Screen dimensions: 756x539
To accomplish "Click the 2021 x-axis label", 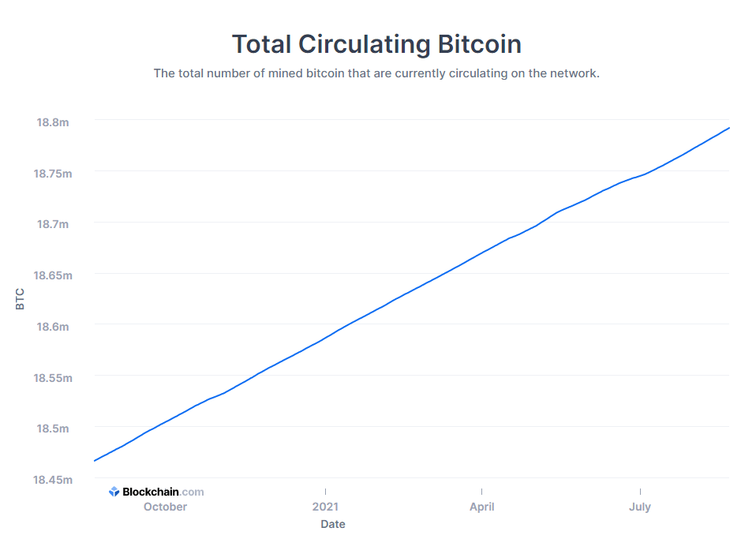I will click(x=325, y=507).
